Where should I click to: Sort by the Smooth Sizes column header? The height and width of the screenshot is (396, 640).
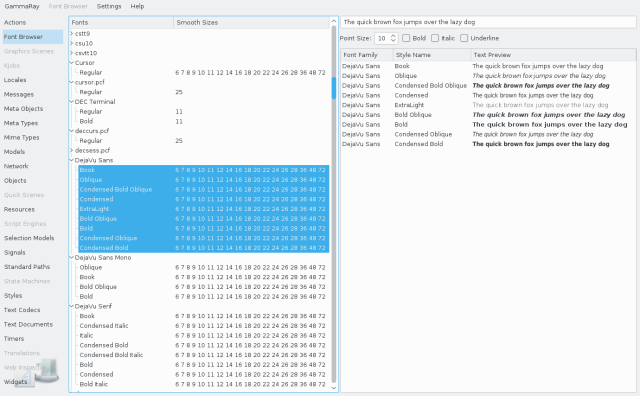point(251,22)
